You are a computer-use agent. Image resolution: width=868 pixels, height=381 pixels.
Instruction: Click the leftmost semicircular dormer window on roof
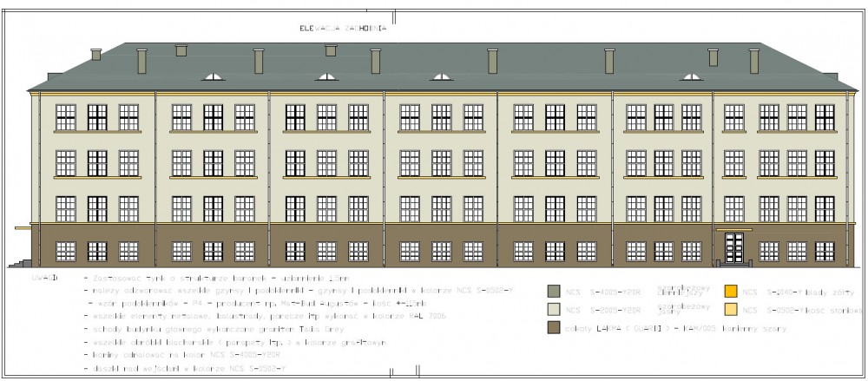click(212, 77)
